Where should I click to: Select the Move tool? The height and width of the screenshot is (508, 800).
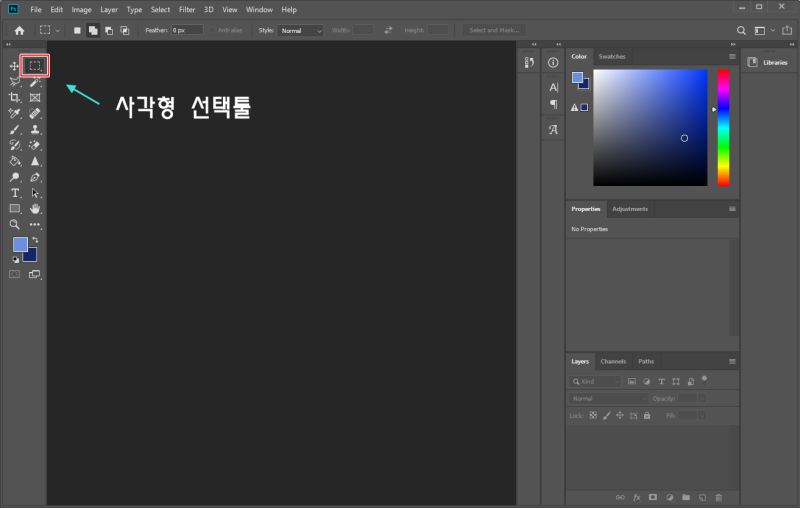pos(14,66)
